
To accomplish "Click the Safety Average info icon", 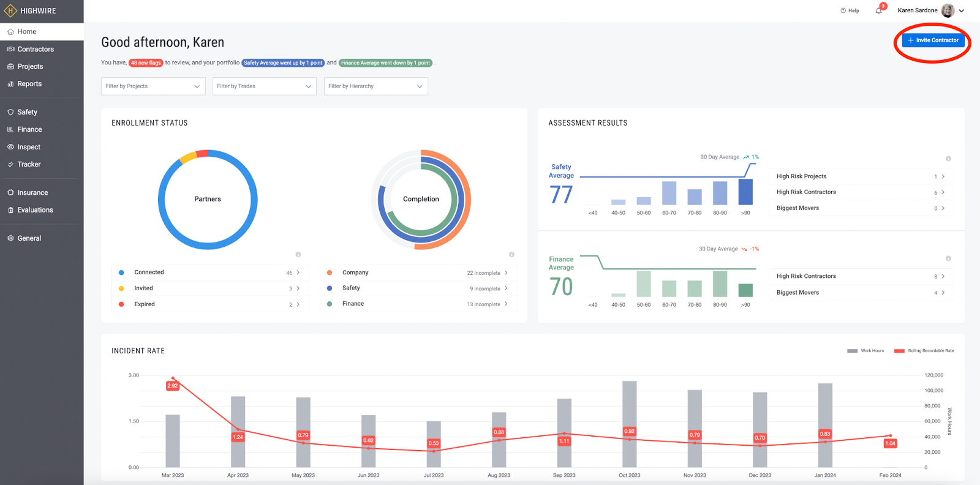I will click(x=948, y=159).
